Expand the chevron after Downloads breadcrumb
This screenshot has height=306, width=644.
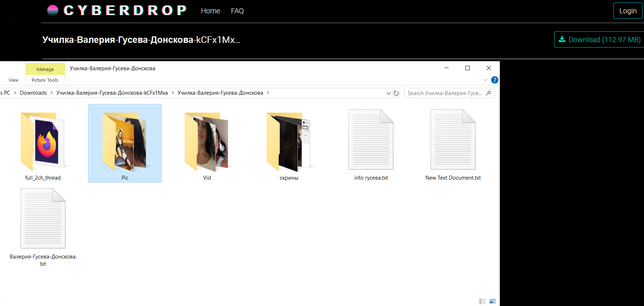(52, 93)
